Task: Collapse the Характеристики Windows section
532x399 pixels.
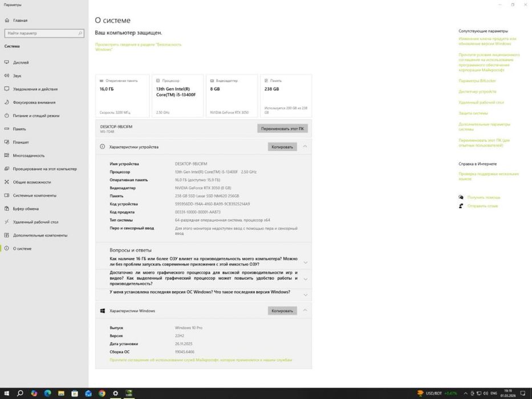Action: [x=305, y=311]
